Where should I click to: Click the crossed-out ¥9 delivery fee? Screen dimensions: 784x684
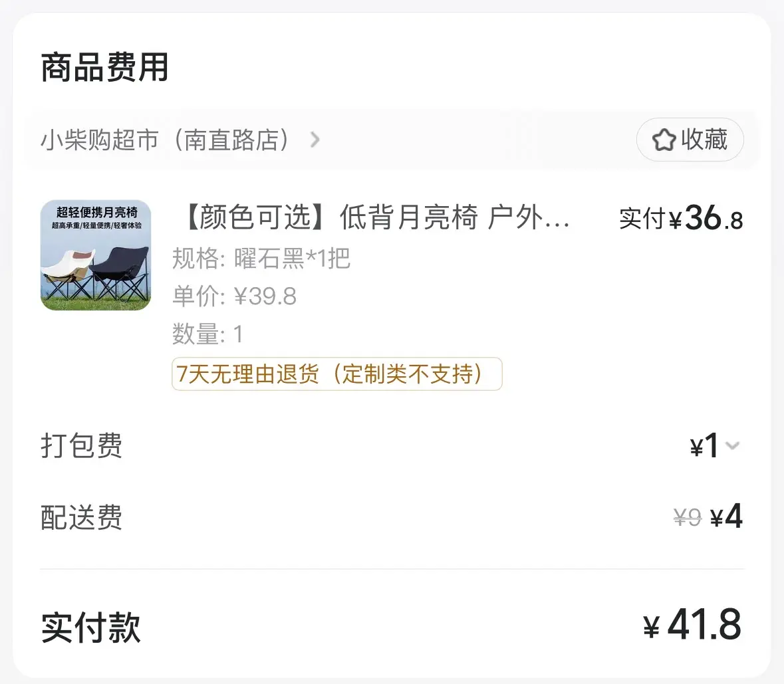[x=687, y=517]
